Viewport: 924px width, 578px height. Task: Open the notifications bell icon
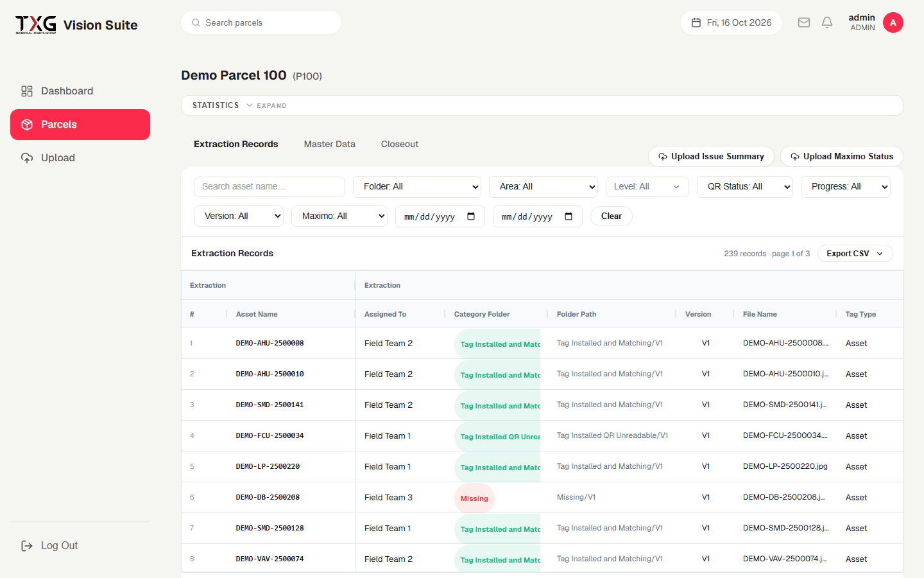[x=827, y=22]
